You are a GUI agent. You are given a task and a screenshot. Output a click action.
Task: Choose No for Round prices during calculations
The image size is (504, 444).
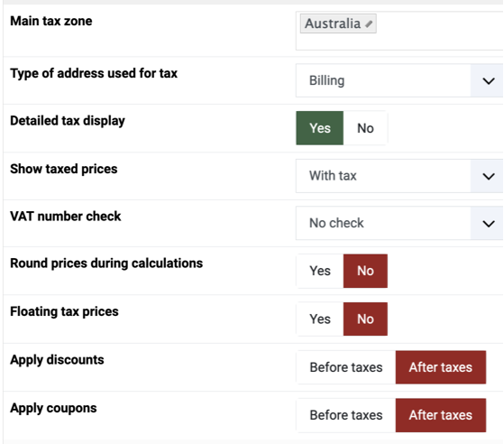pos(365,271)
